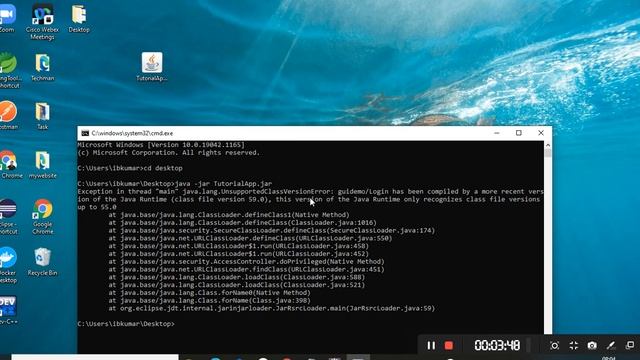640x360 pixels.
Task: Click the cmd vertical scrollbar thumb
Action: [x=548, y=153]
